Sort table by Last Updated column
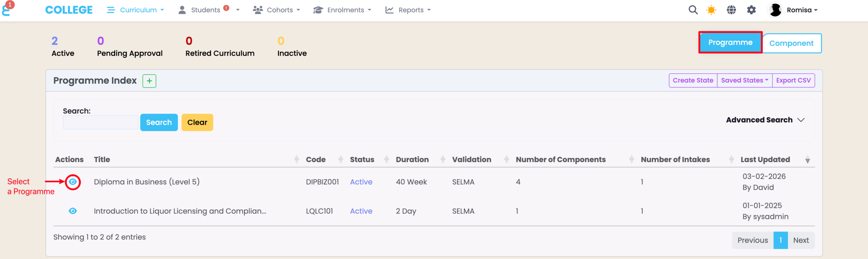868x259 pixels. click(x=765, y=159)
